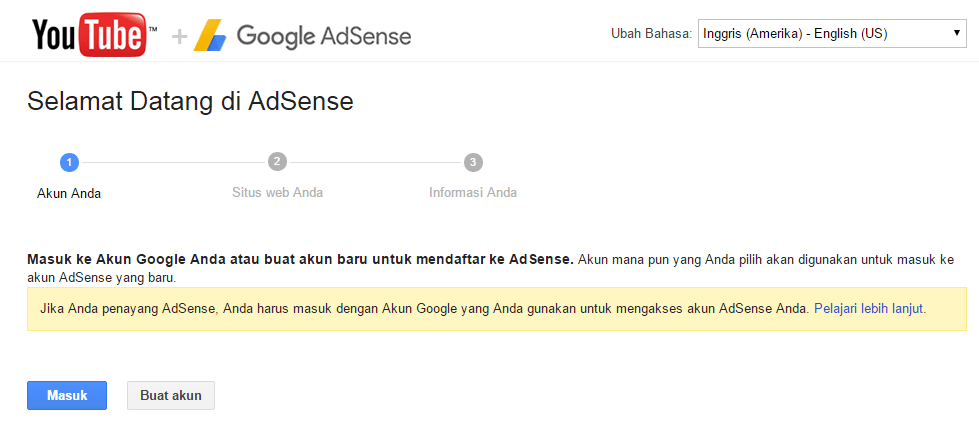Select the blue step 1 circle
Viewport: 979px width, 432px height.
click(x=69, y=162)
